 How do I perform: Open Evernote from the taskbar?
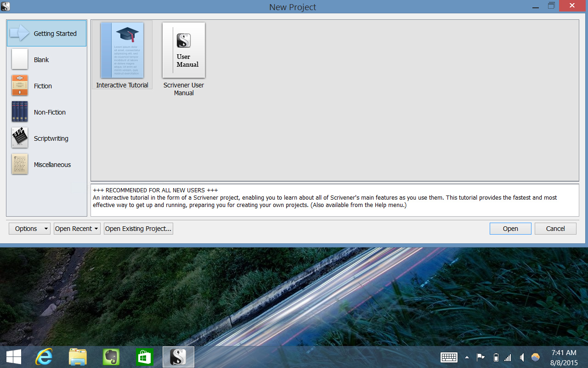click(111, 357)
